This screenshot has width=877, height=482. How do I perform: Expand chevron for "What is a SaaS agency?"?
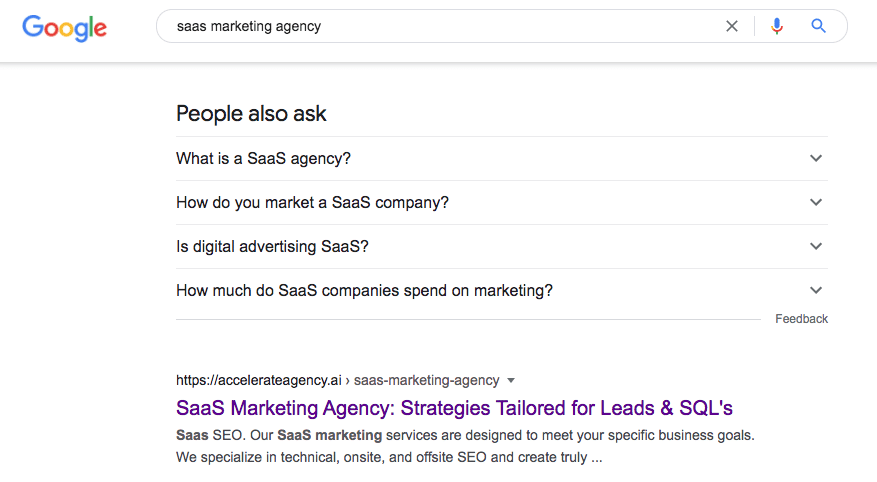pyautogui.click(x=816, y=158)
